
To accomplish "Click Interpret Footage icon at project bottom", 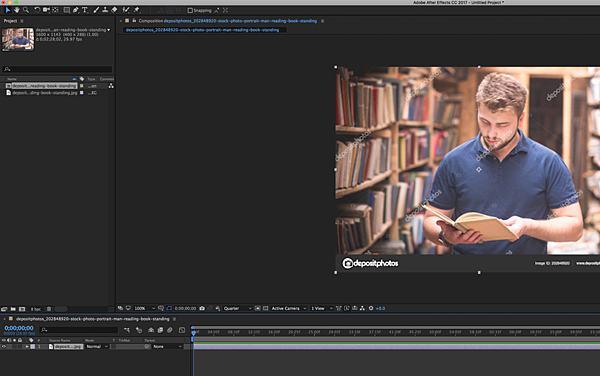I will [4, 309].
